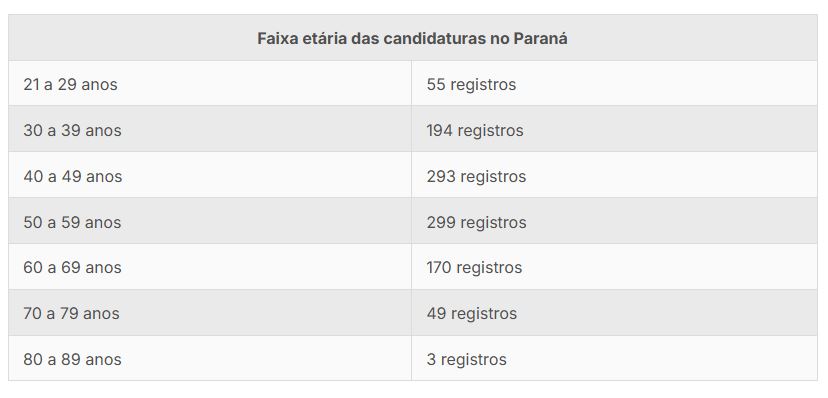Select the '60 a 69 anos' row label
This screenshot has width=828, height=398.
[x=72, y=268]
